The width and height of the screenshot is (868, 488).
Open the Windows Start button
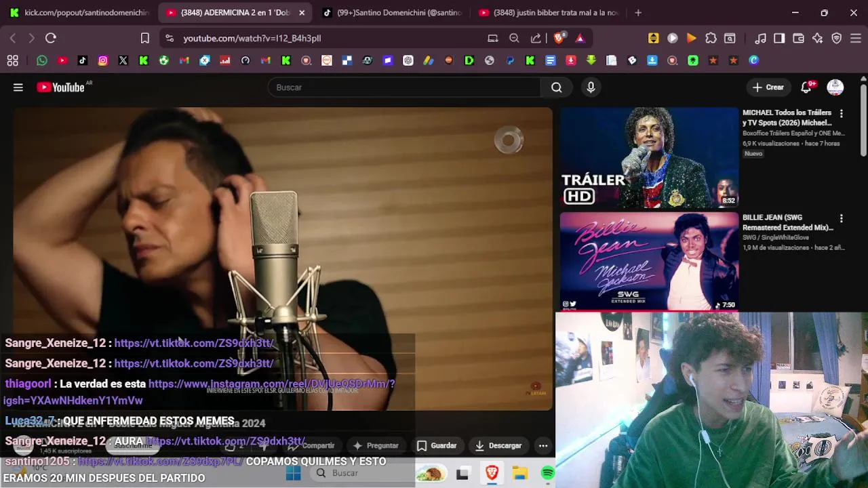coord(293,473)
